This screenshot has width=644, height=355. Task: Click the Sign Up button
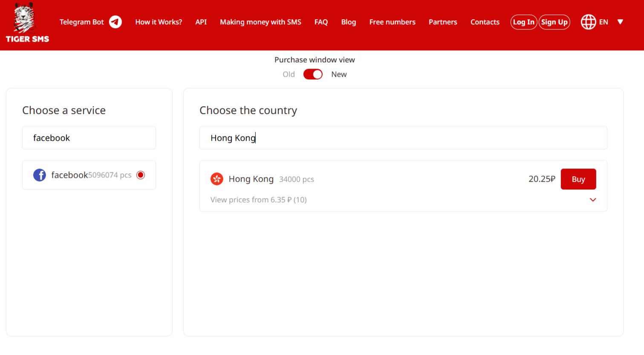(x=554, y=22)
